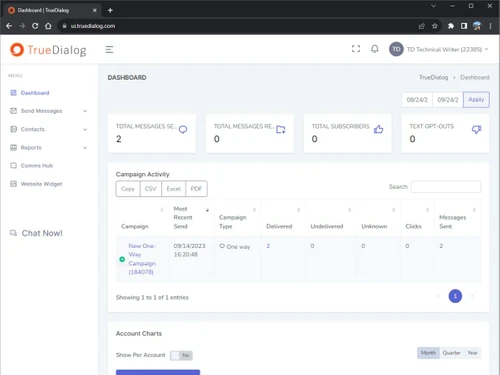Open New One-Way Campaign (184078)
The width and height of the screenshot is (500, 375).
142,259
